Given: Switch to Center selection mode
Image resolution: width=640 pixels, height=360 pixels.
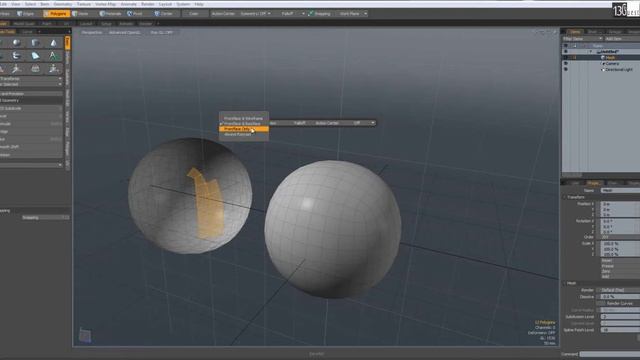Looking at the screenshot, I should tap(164, 13).
